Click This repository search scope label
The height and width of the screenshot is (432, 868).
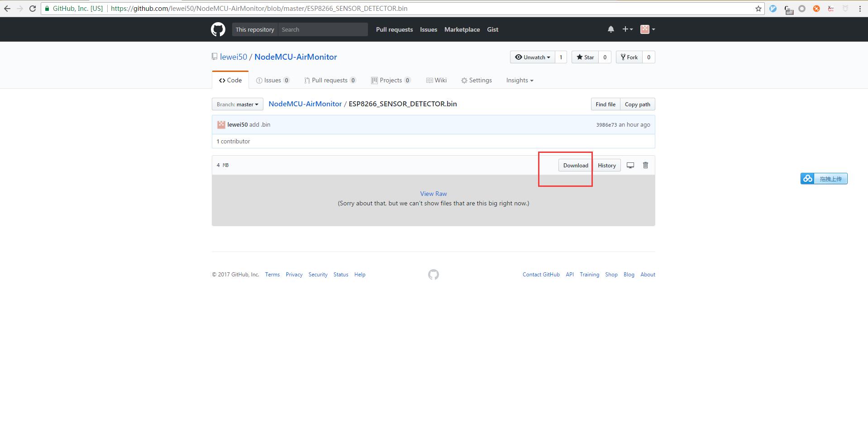255,29
